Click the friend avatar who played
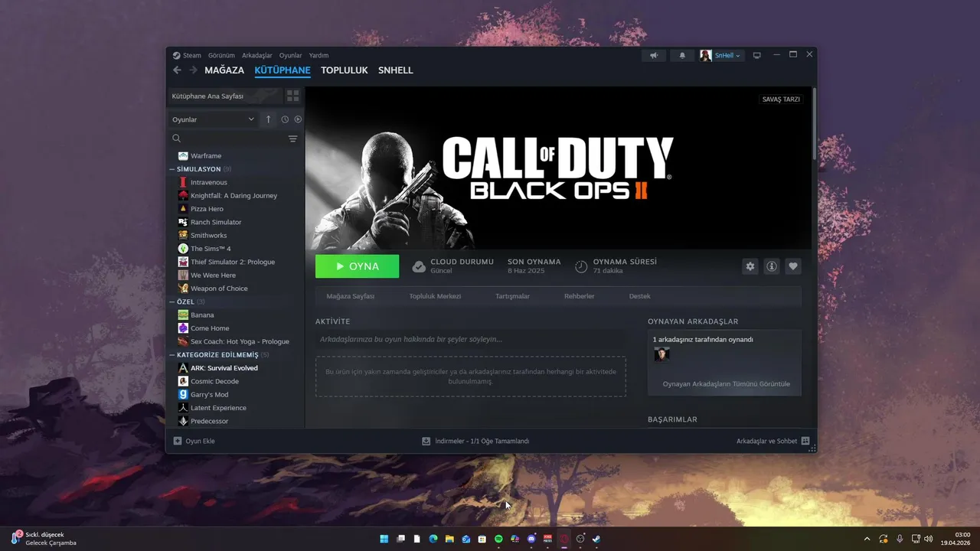 661,354
